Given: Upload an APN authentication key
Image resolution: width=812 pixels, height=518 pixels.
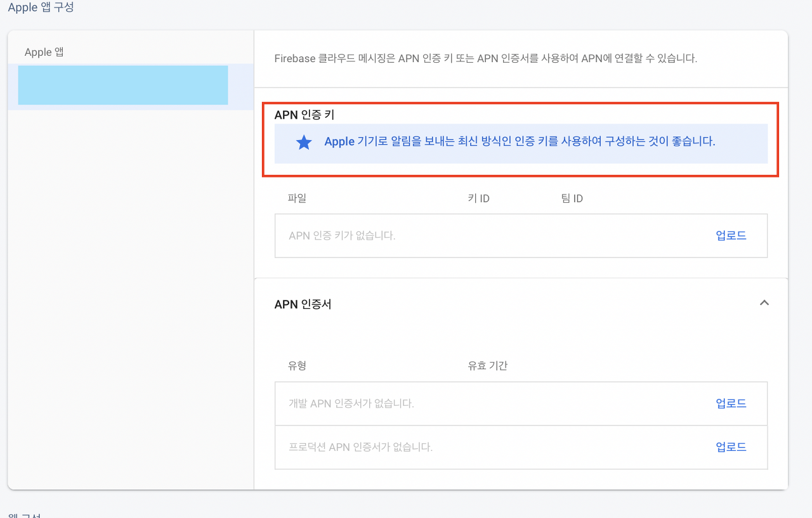Looking at the screenshot, I should [x=731, y=236].
